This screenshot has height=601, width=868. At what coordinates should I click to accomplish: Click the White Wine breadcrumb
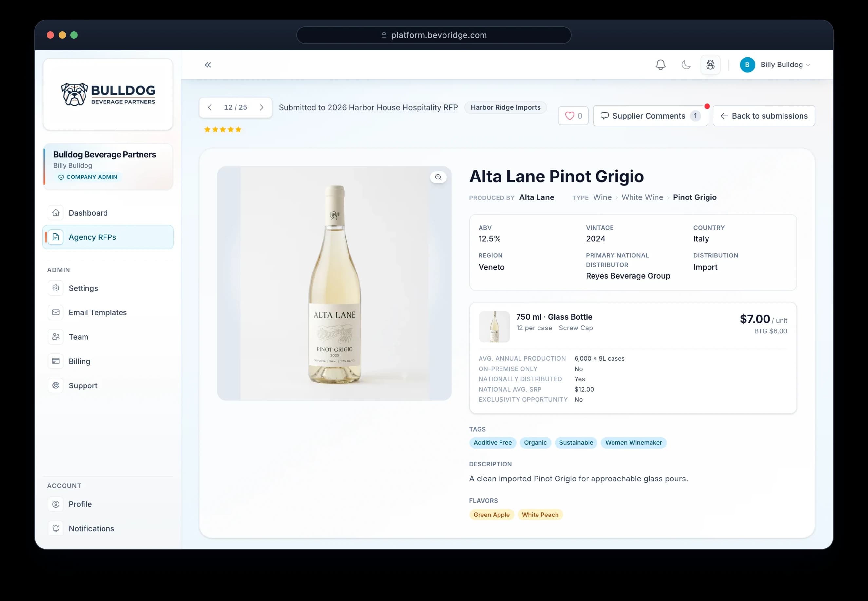click(x=642, y=197)
